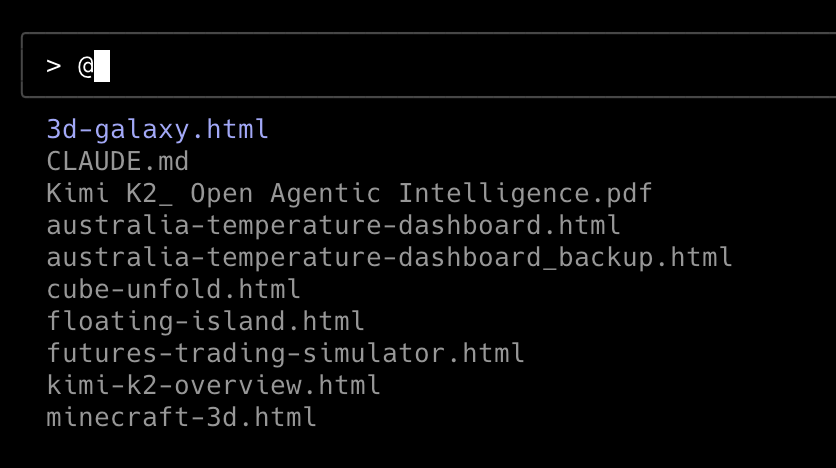Choose kimi-k2-overview.html file

(213, 385)
